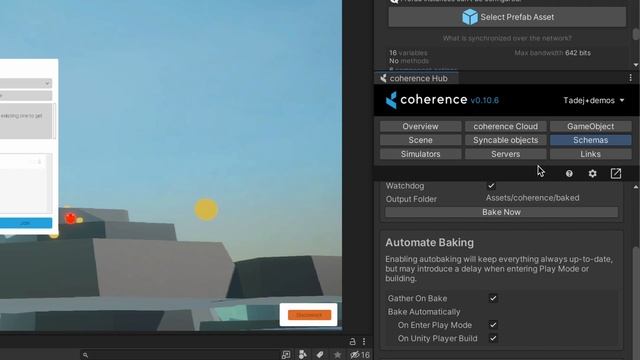Uncheck On Enter Play Mode
The image size is (640, 360).
click(493, 325)
